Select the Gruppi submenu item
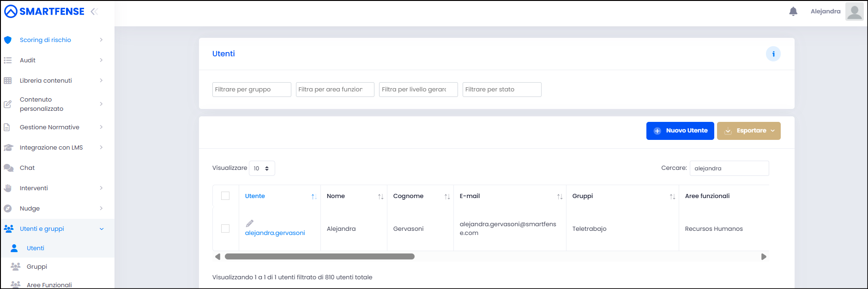The image size is (868, 289). click(37, 267)
